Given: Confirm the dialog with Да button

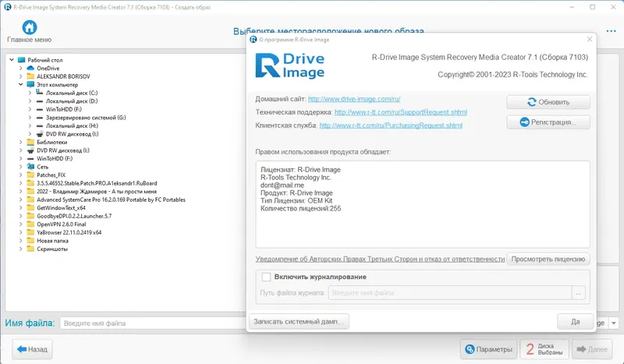Looking at the screenshot, I should [576, 321].
